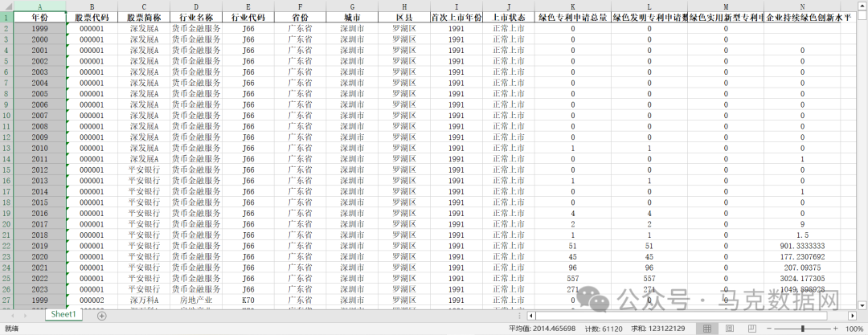This screenshot has height=335, width=868.
Task: Add a new sheet with the plus button
Action: pyautogui.click(x=102, y=316)
